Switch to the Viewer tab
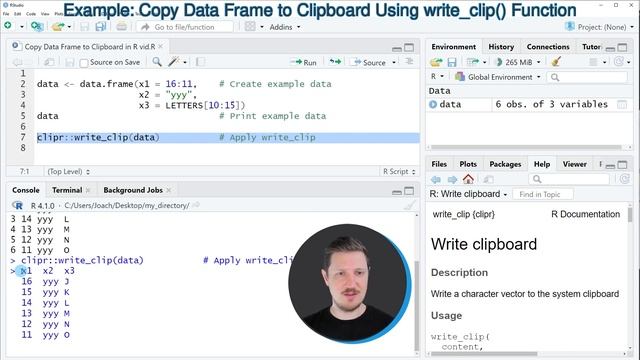The height and width of the screenshot is (360, 640). click(574, 164)
